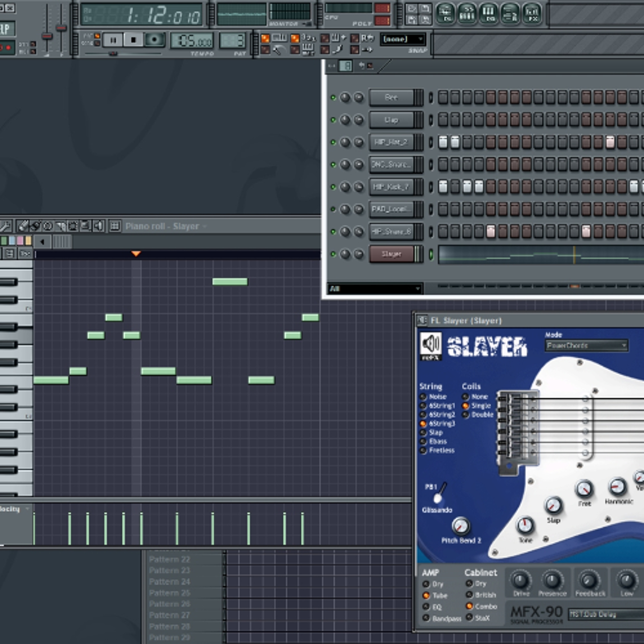This screenshot has width=644, height=644.
Task: Pick the zoom tool in piano roll toolbar
Action: 85,226
